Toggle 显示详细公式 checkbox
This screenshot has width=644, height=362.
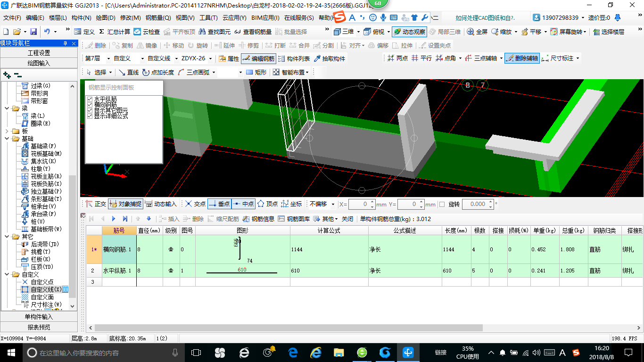point(90,116)
